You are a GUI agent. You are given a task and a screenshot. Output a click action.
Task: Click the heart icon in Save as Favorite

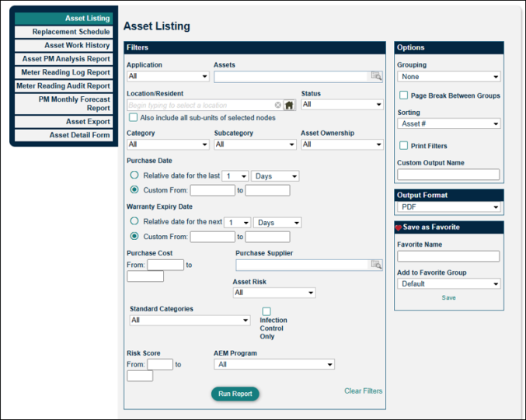click(x=399, y=227)
